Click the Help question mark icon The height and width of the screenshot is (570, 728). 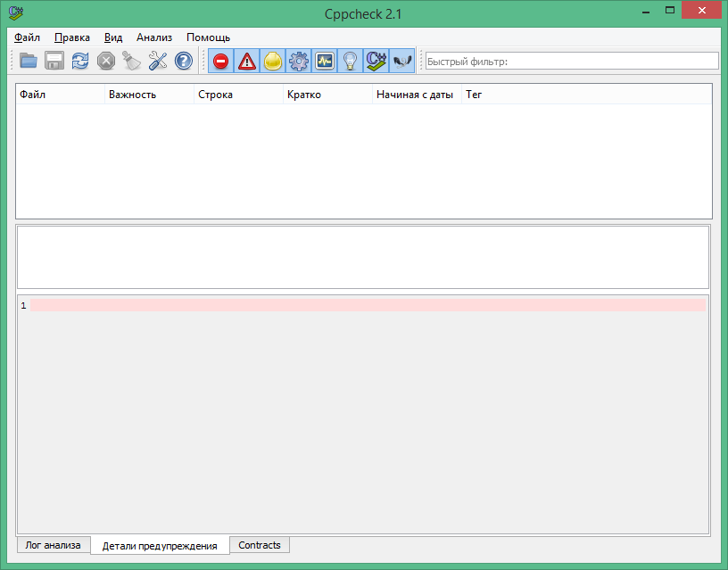[x=183, y=61]
